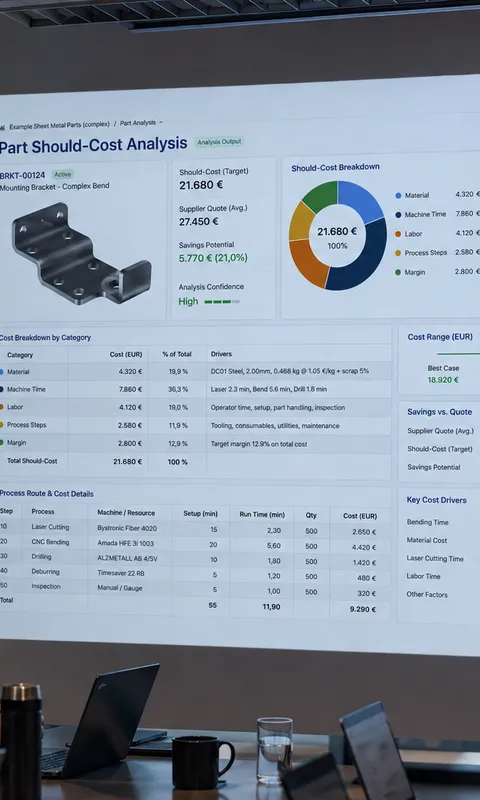
Task: Click the 11,90 total run time cell
Action: tap(270, 607)
